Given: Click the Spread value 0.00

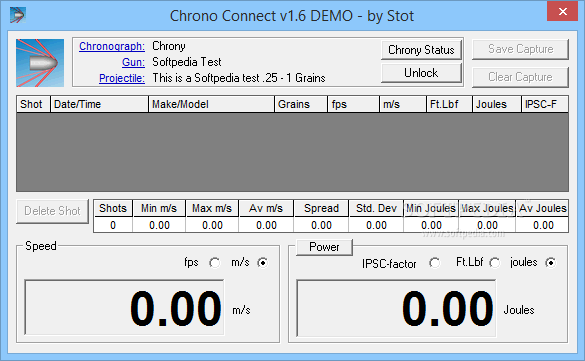Looking at the screenshot, I should [x=321, y=225].
